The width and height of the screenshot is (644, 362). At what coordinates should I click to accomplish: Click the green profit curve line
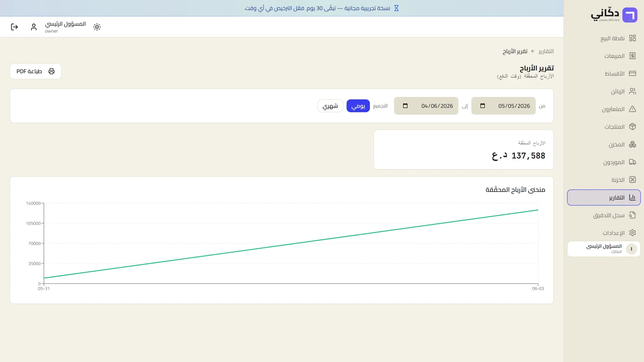(x=291, y=244)
